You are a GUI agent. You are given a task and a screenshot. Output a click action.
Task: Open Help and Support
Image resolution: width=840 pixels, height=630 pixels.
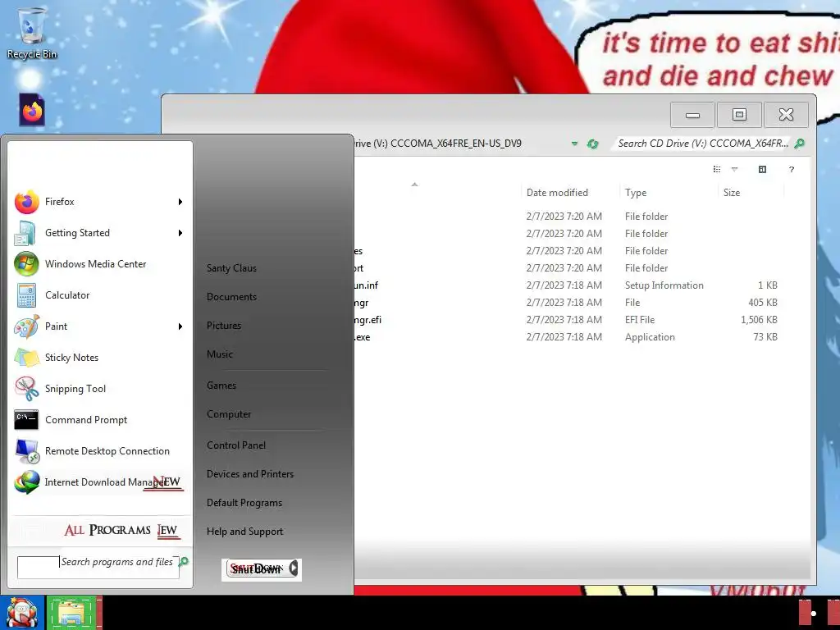coord(244,532)
